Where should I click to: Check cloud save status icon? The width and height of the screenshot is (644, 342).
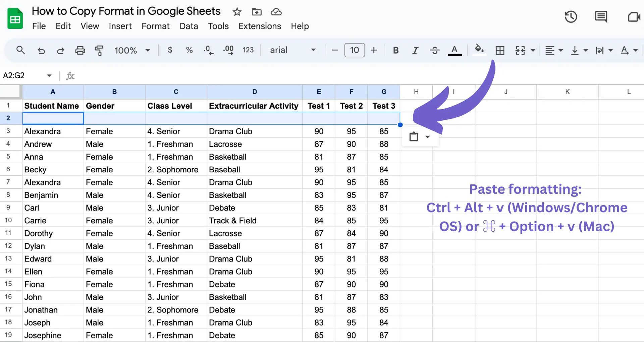click(x=276, y=12)
